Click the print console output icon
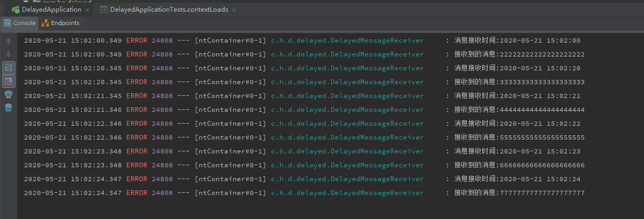 9,94
